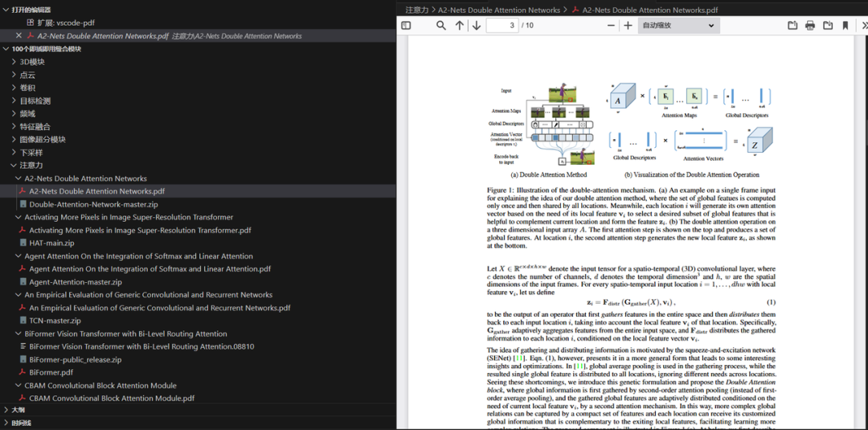
Task: Select HAT-main.zip file
Action: click(51, 243)
